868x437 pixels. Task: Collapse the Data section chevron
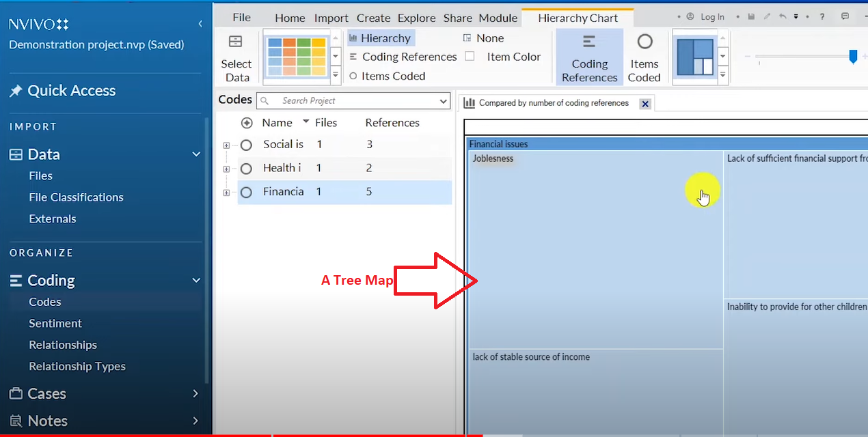click(x=196, y=155)
